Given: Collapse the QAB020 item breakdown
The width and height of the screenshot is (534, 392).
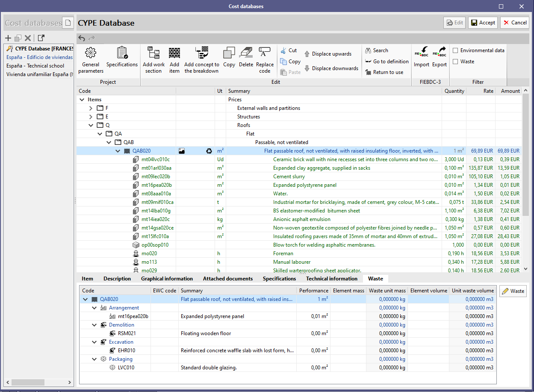Looking at the screenshot, I should point(118,151).
